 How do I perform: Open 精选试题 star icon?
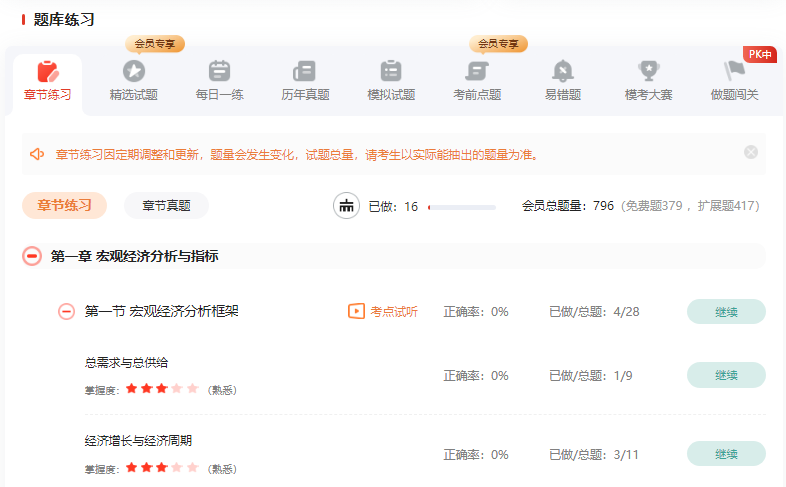pyautogui.click(x=133, y=72)
